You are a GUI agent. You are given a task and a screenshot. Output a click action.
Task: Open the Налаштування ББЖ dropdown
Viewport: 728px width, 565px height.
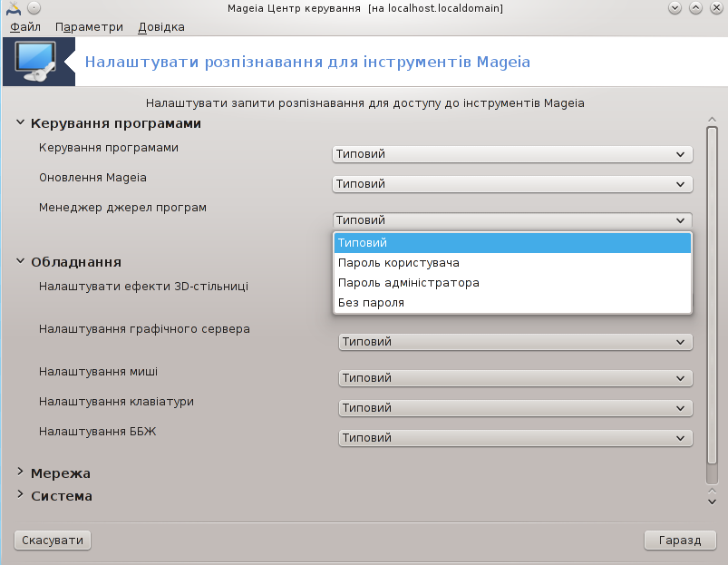click(x=515, y=438)
